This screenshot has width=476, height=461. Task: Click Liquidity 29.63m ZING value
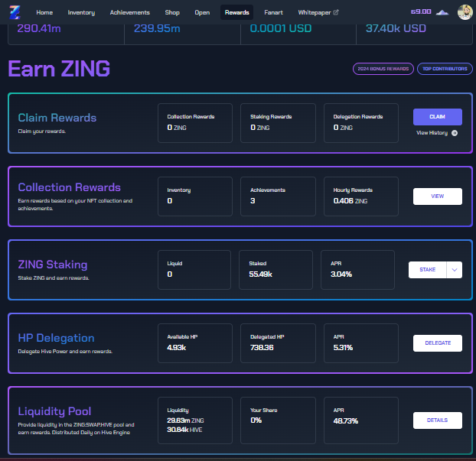(185, 420)
